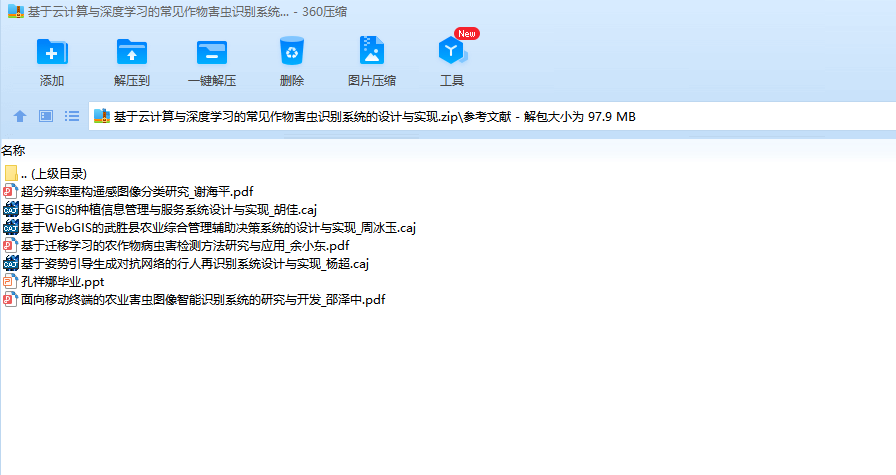This screenshot has height=475, width=896.
Task: Sort by the 名称 column header
Action: 13,150
